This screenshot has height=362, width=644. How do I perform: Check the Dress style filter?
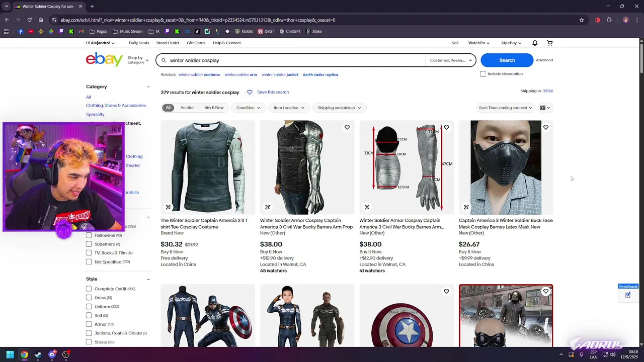[x=89, y=298]
